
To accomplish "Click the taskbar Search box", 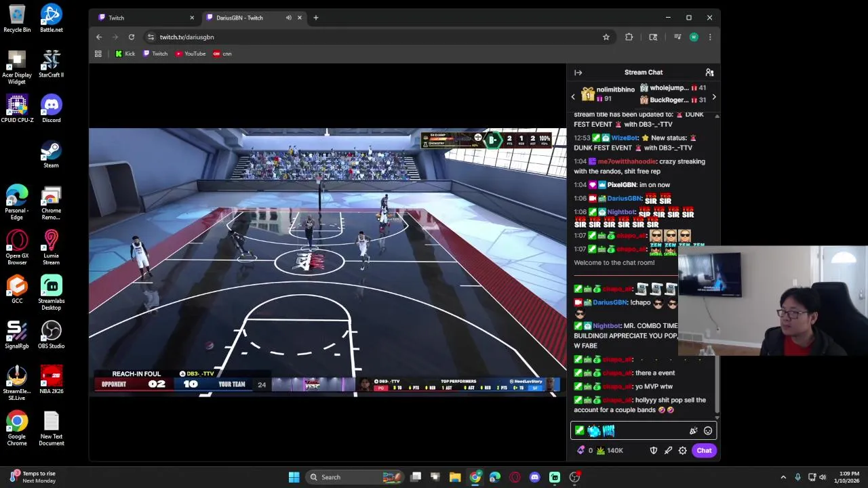I will 355,477.
